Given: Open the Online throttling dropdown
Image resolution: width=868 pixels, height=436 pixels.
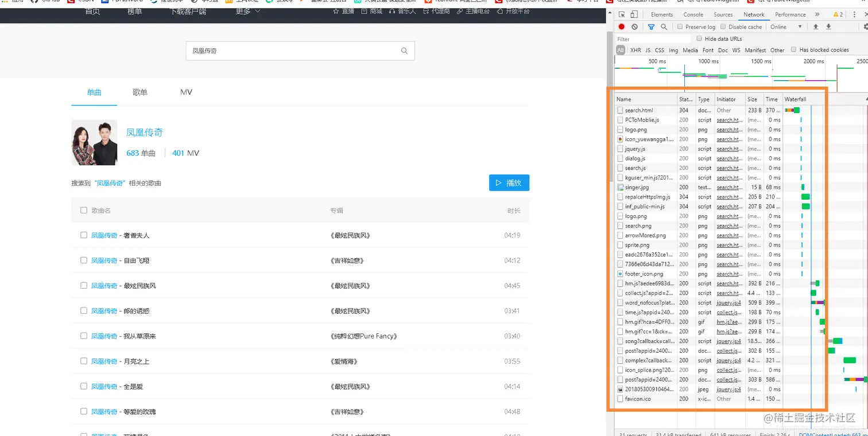Looking at the screenshot, I should coord(786,27).
